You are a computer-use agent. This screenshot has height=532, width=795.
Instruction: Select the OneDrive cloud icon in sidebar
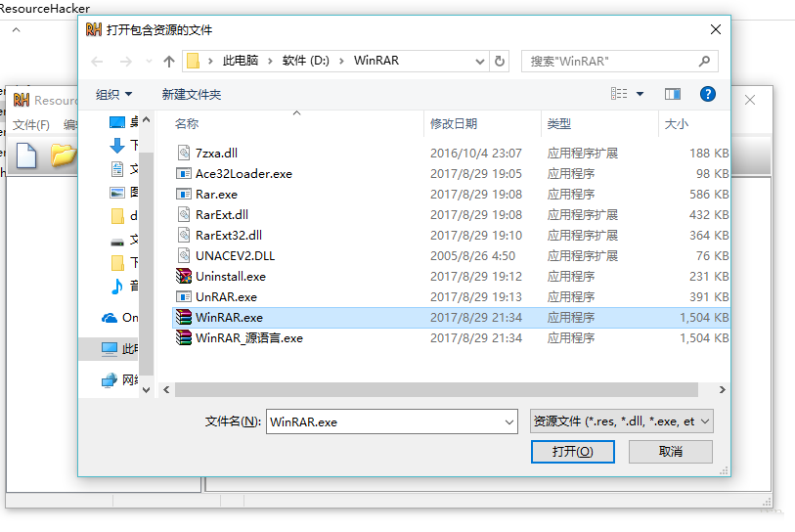(109, 318)
